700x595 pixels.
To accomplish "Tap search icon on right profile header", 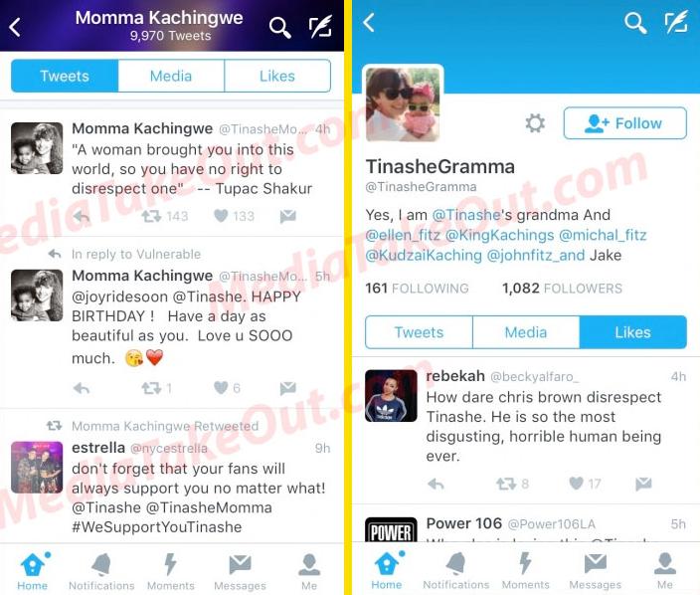I will pos(635,23).
